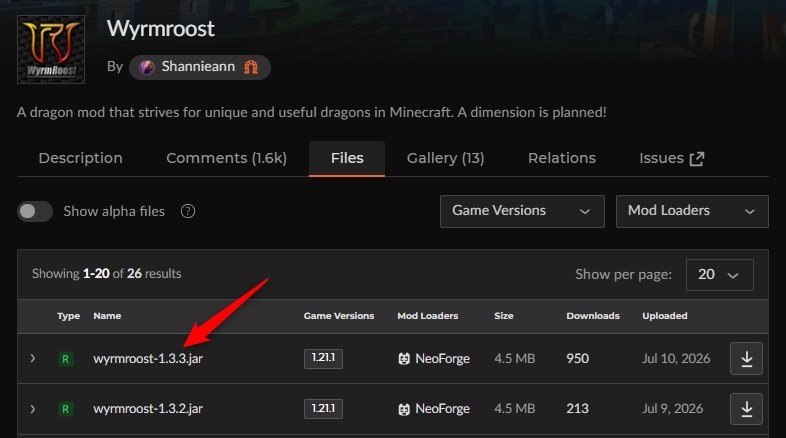Screen dimensions: 786x438
Task: Click the NeoForge icon in wyrmroost-1.3.2.jar row
Action: [x=404, y=409]
